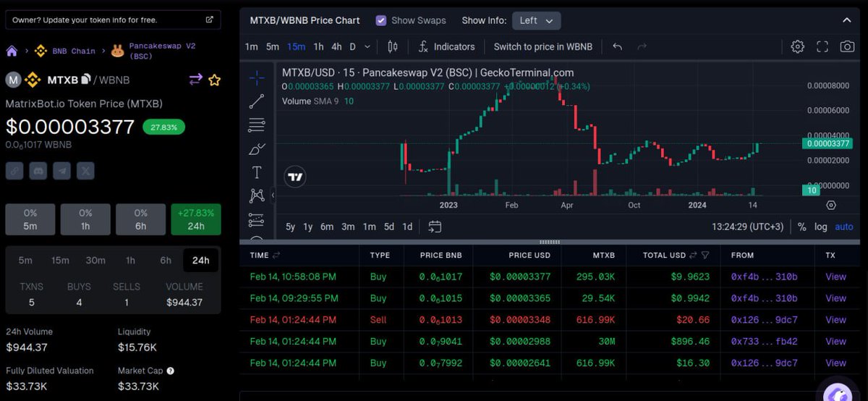Toggle auto scale on chart
868x401 pixels.
(x=844, y=227)
